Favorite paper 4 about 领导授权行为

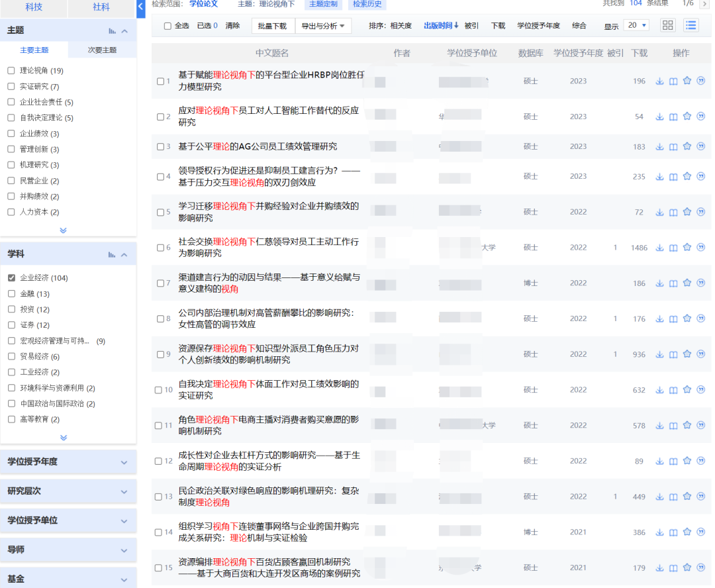687,176
